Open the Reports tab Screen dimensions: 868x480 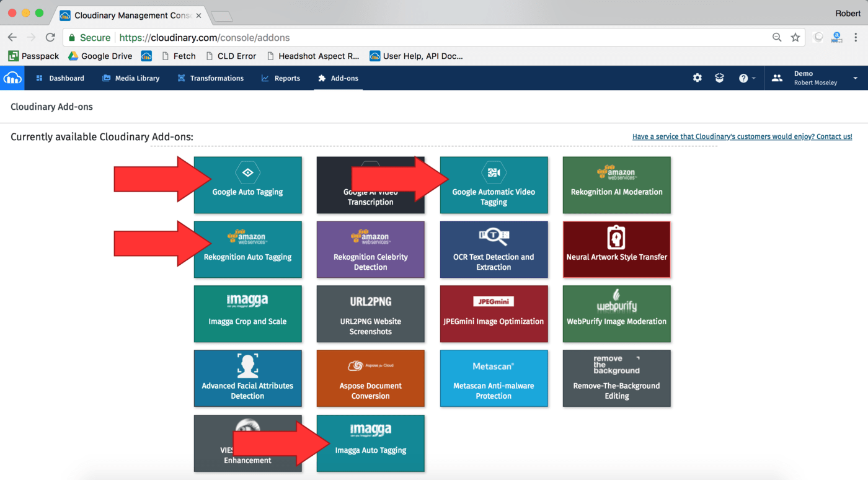pyautogui.click(x=281, y=78)
